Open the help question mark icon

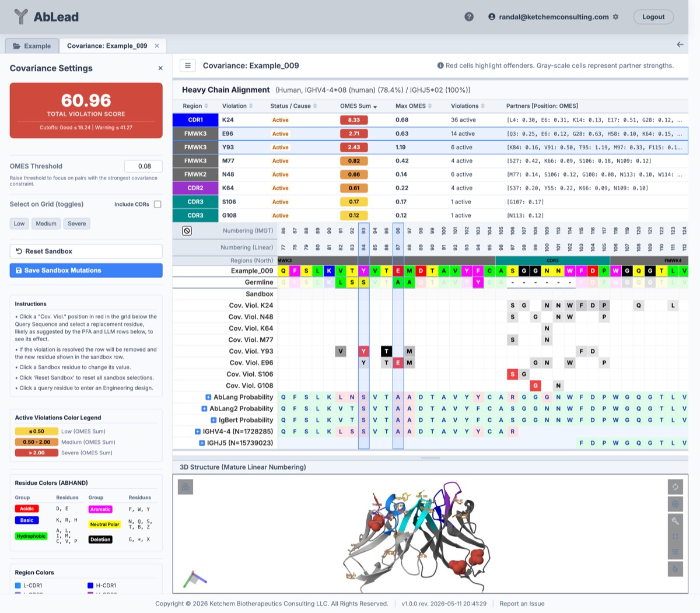[468, 17]
